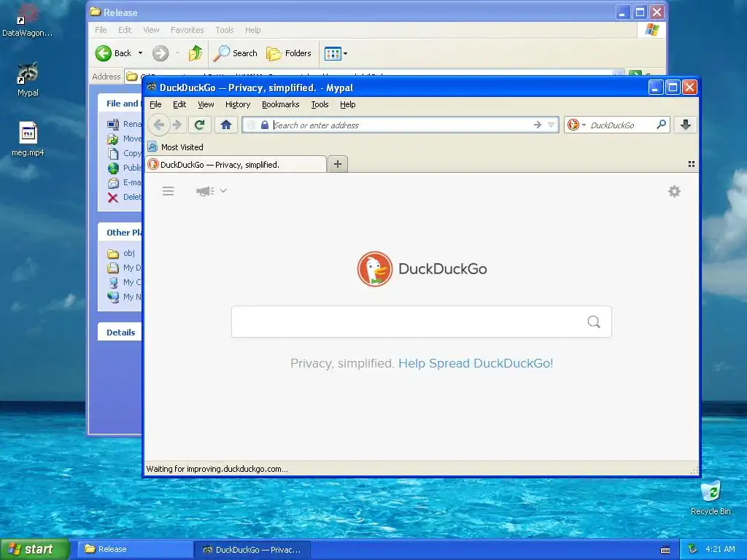This screenshot has width=747, height=560.
Task: Toggle Folders pane in Release window
Action: pyautogui.click(x=289, y=53)
